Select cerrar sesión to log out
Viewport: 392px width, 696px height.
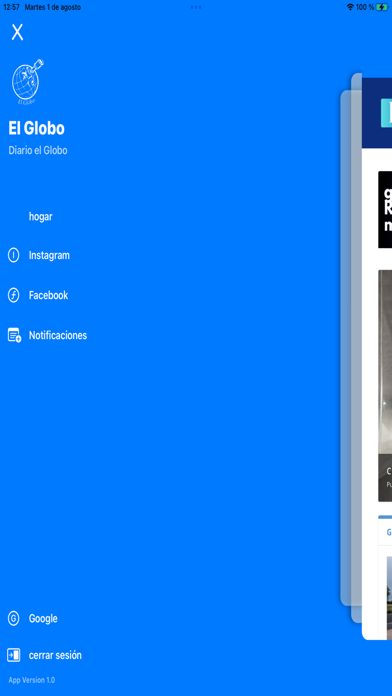click(x=55, y=655)
